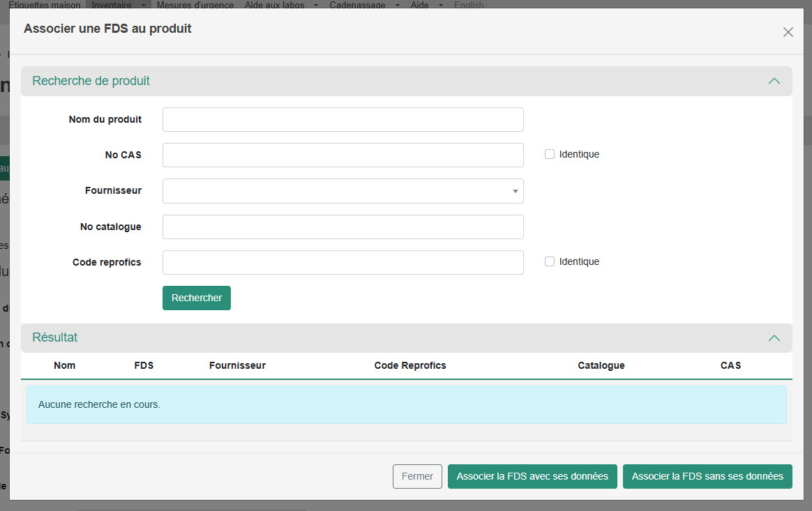This screenshot has width=812, height=511.
Task: Click the FDS column header
Action: tap(144, 365)
